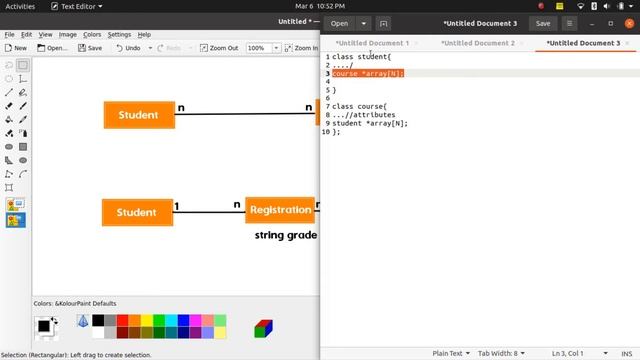The width and height of the screenshot is (640, 360).
Task: Open the Plain Text language selector
Action: point(451,353)
